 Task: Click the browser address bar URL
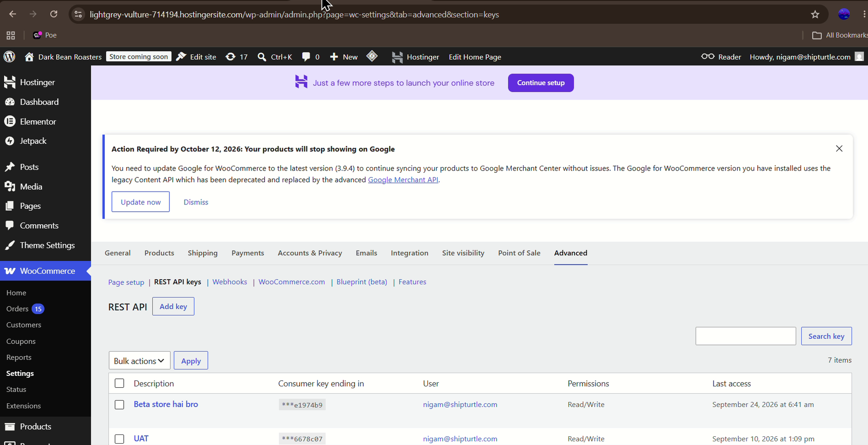point(294,15)
